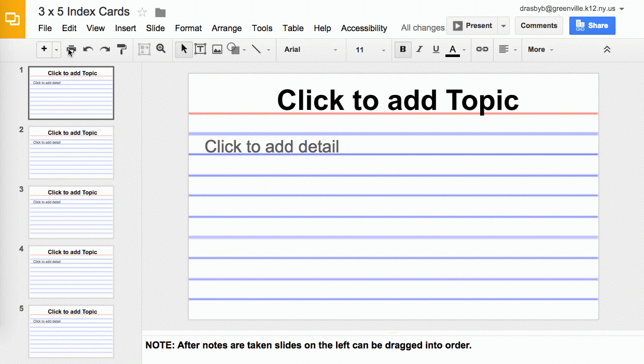
Task: Toggle italic formatting
Action: click(x=419, y=49)
